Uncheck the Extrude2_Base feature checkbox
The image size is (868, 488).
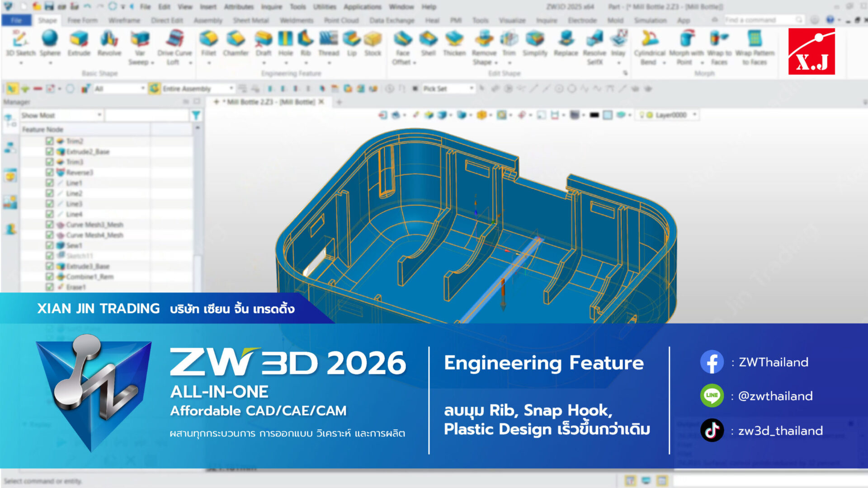pos(50,151)
